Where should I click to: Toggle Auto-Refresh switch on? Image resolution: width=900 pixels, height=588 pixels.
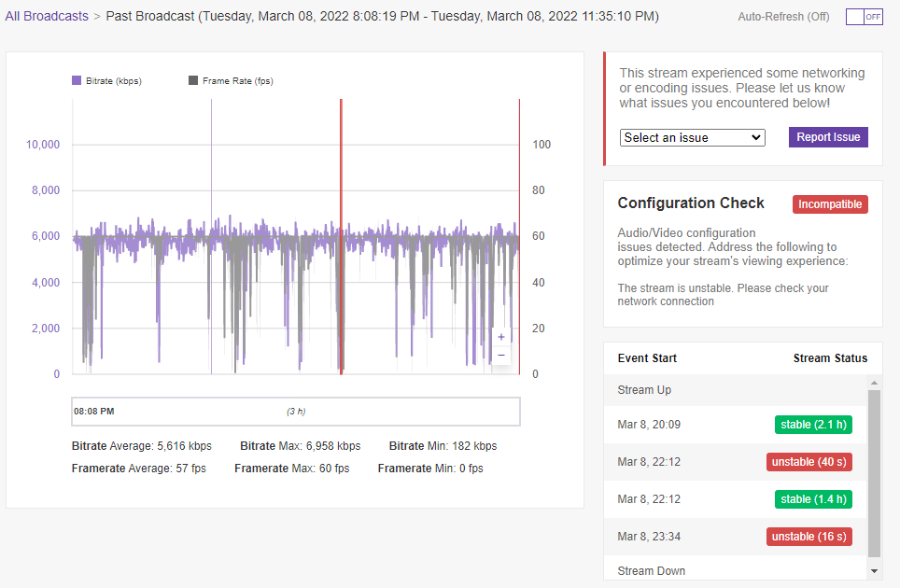coord(864,17)
